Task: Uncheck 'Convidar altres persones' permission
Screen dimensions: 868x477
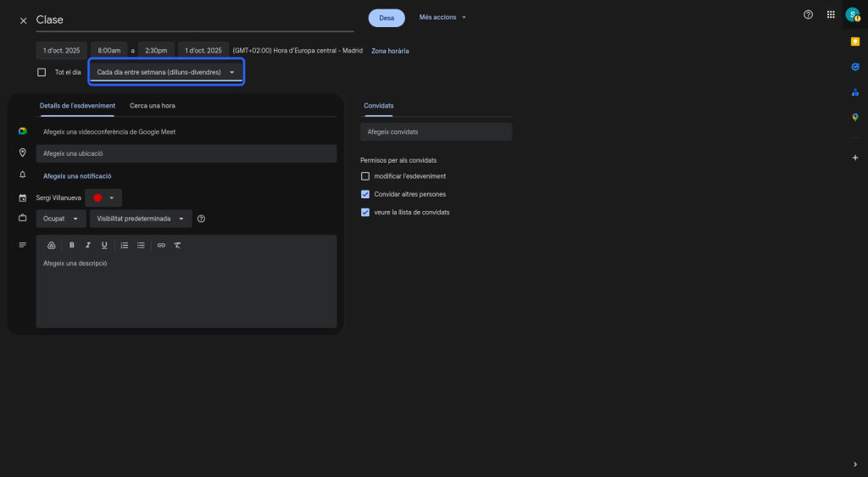Action: (x=365, y=194)
